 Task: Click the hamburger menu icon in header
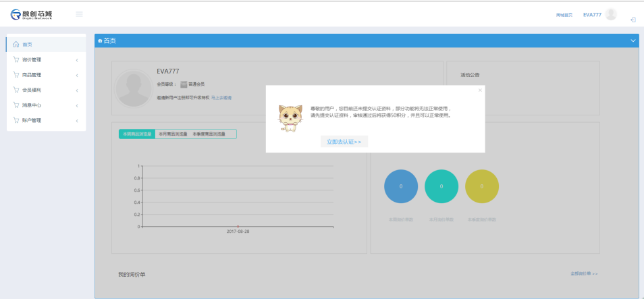point(79,14)
